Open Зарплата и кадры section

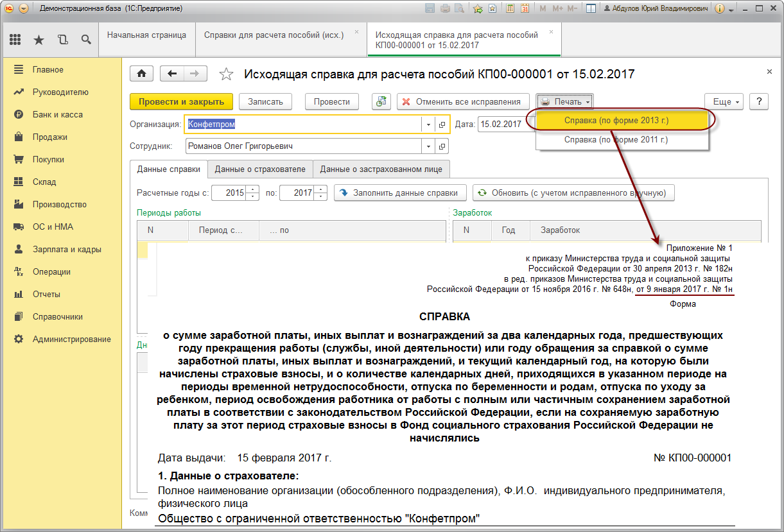pos(67,249)
